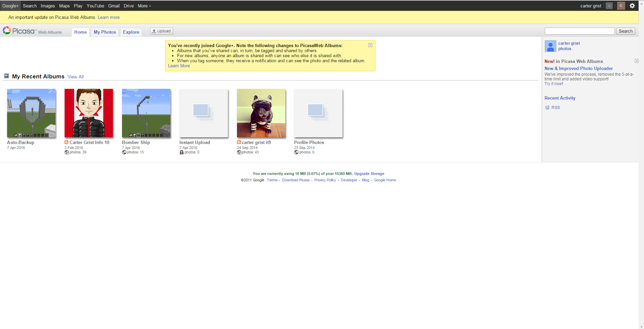Open Maps in the Google bar

[64, 6]
